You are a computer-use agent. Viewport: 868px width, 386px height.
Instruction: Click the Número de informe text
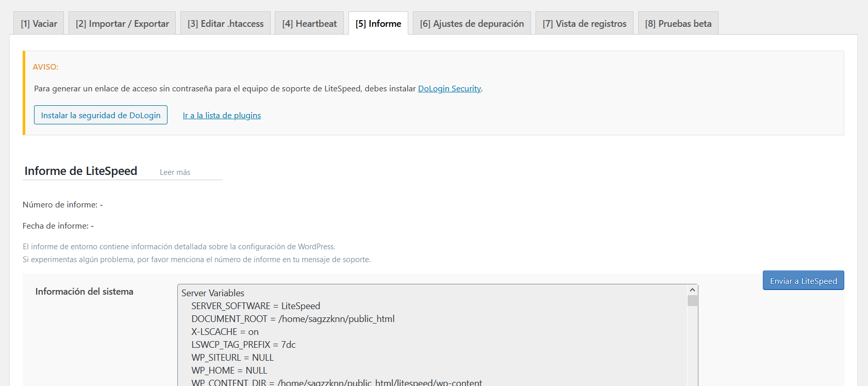pos(62,205)
